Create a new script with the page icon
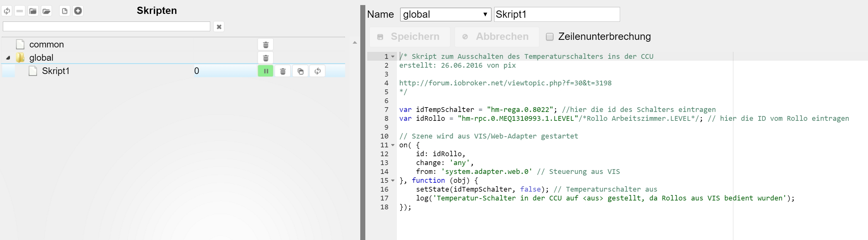The width and height of the screenshot is (868, 240). coord(65,11)
